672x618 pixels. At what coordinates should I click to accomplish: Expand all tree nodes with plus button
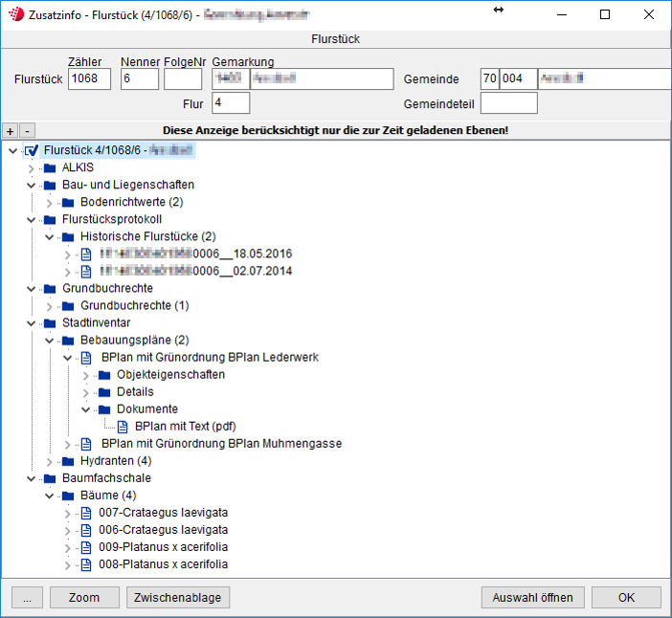pos(11,131)
